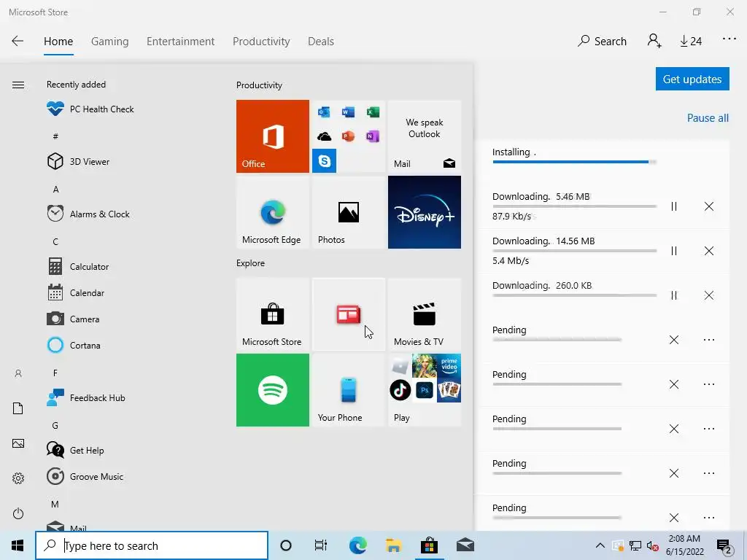Viewport: 747px width, 560px height.
Task: Click the 5.46 MB download progress bar
Action: point(575,206)
